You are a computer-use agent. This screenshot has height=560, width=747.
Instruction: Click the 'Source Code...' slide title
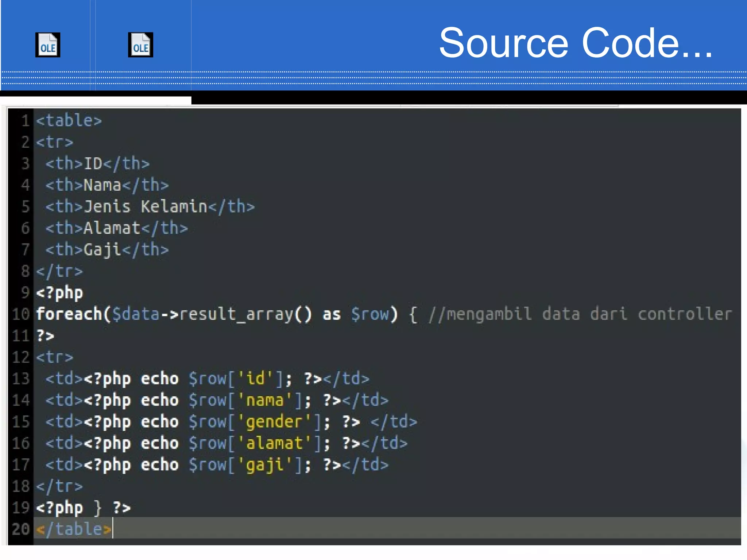click(x=576, y=43)
